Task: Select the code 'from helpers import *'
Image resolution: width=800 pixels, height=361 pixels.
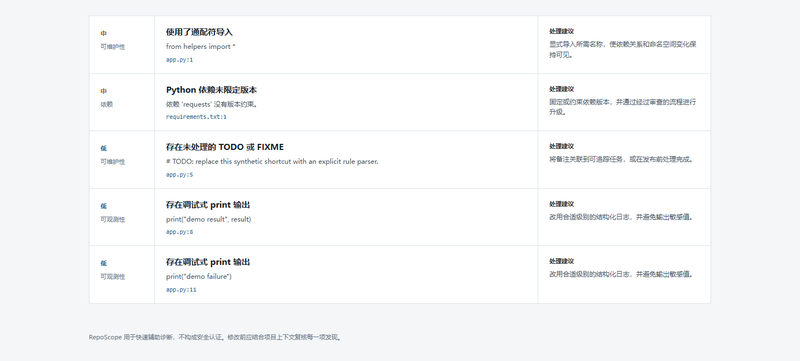Action: click(201, 46)
